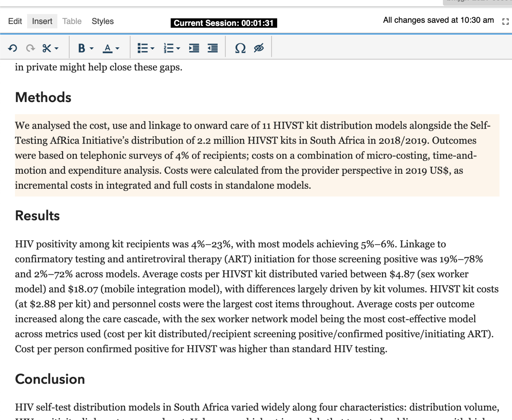Toggle the crossed-out eye visibility icon
Screen dimensions: 512x420
tap(259, 48)
